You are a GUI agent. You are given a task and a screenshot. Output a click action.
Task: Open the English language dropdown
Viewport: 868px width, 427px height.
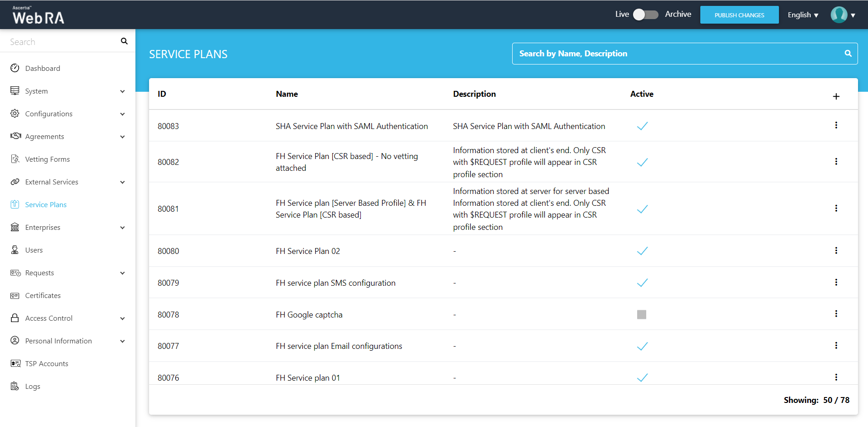803,15
